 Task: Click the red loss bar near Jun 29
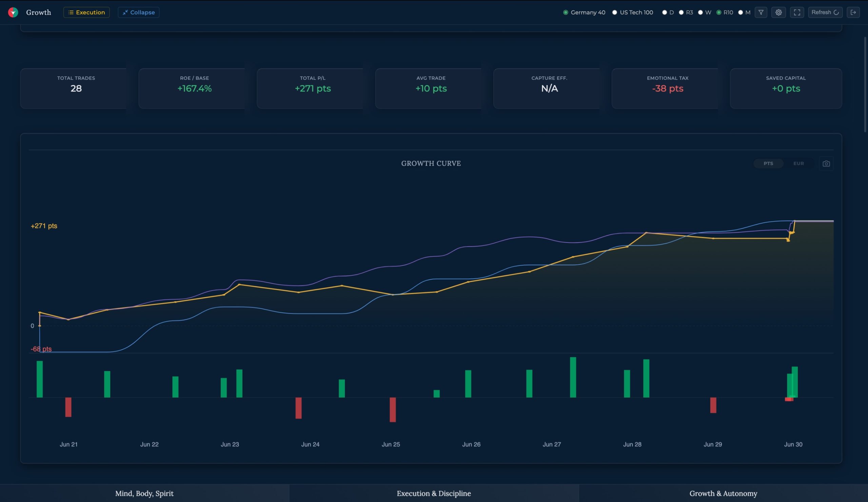point(713,405)
